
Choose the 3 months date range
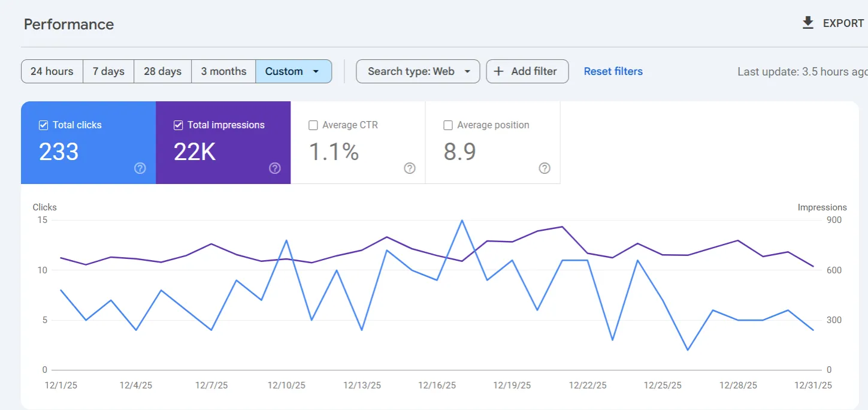click(223, 71)
